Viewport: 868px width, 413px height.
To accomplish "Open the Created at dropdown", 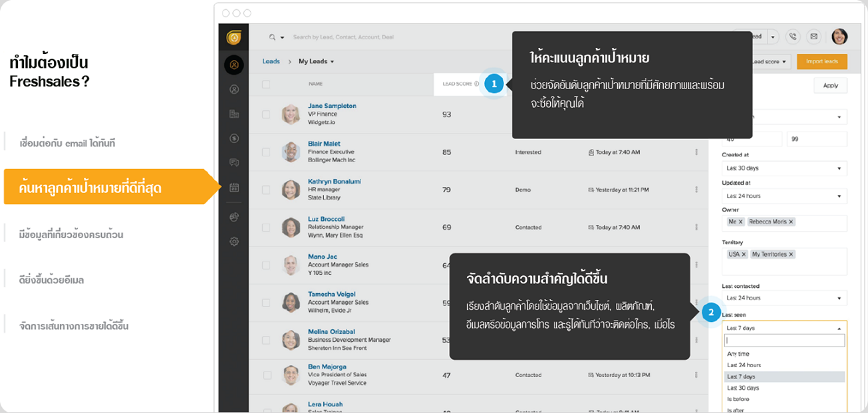I will click(x=784, y=168).
